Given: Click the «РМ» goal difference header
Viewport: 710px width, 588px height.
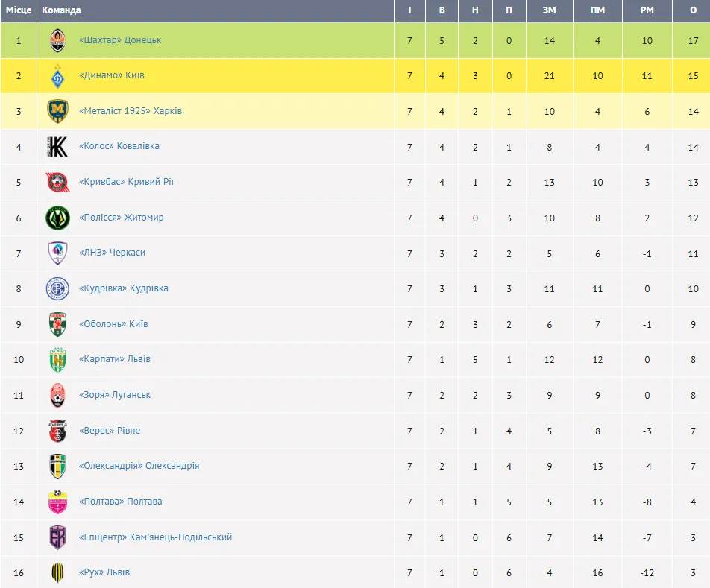Looking at the screenshot, I should click(647, 10).
